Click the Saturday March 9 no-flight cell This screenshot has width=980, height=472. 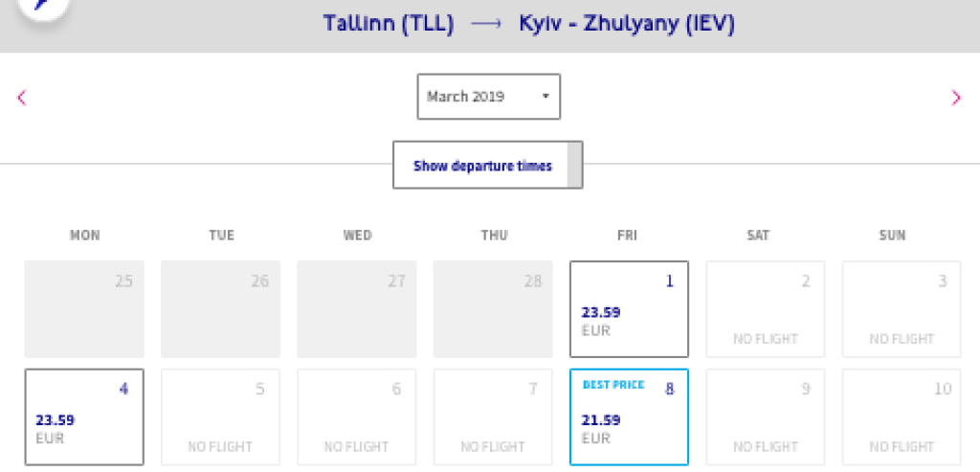pos(765,417)
